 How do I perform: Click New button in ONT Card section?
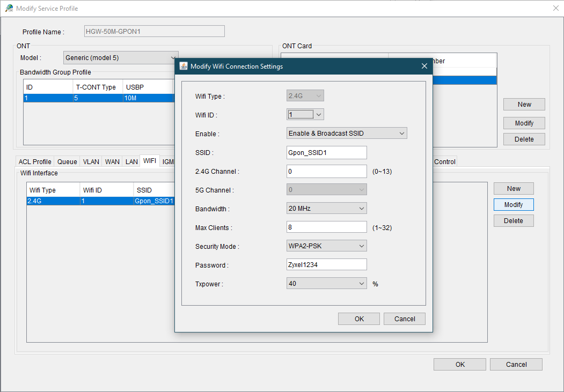click(x=524, y=104)
